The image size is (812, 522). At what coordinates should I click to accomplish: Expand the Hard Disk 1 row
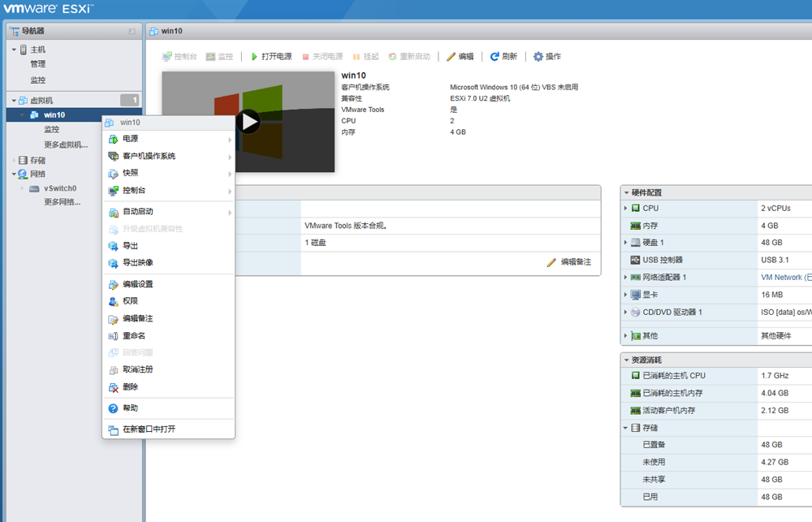[x=625, y=243]
